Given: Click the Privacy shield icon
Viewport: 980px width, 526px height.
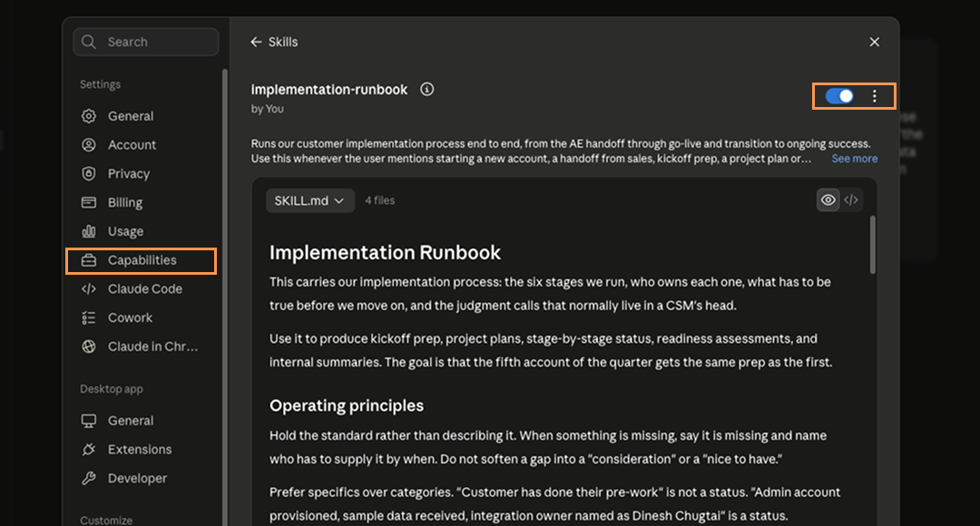Looking at the screenshot, I should point(89,173).
